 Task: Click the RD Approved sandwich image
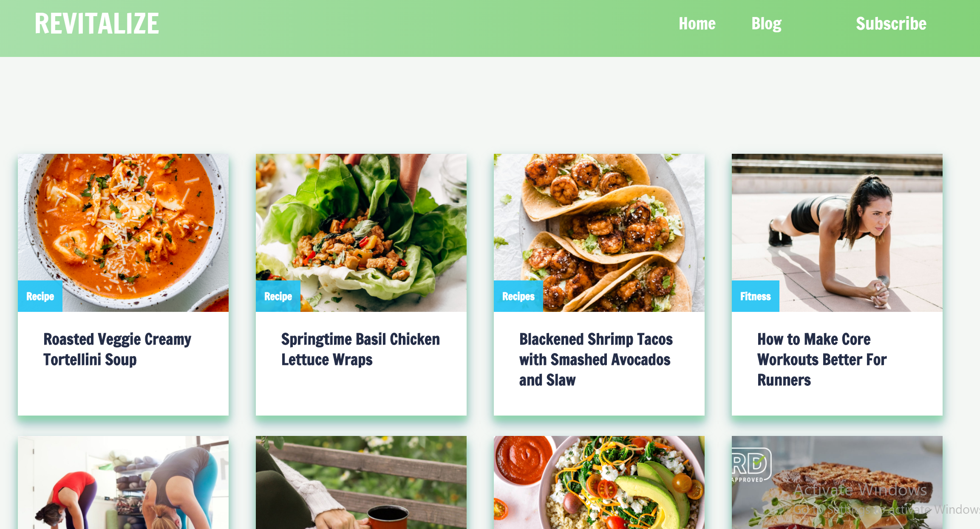click(837, 482)
